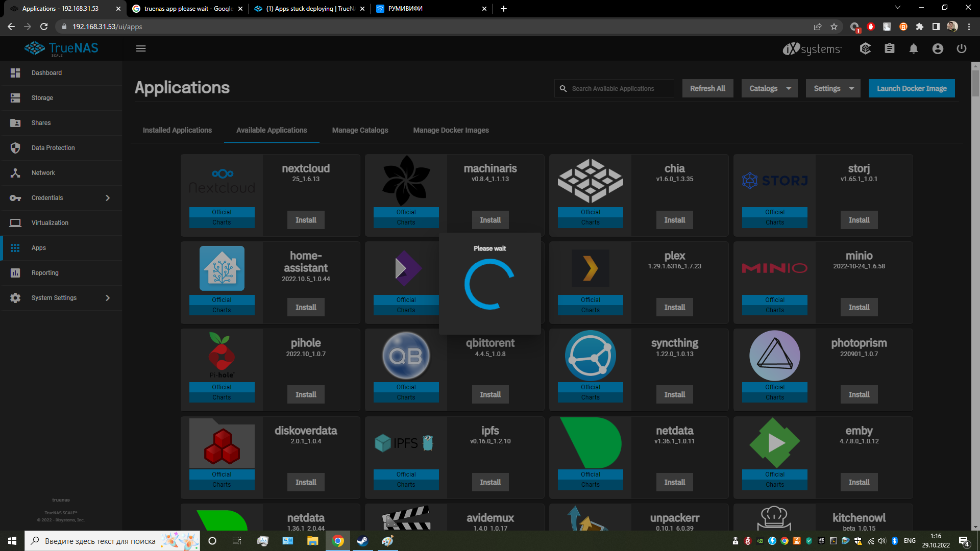Click the hamburger menu icon to collapse sidebar

coord(141,48)
